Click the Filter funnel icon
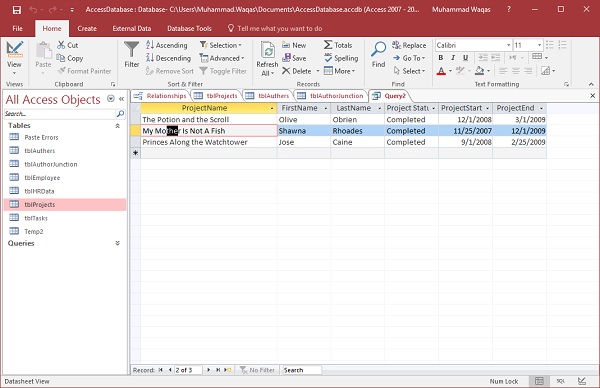This screenshot has width=600, height=388. point(131,50)
